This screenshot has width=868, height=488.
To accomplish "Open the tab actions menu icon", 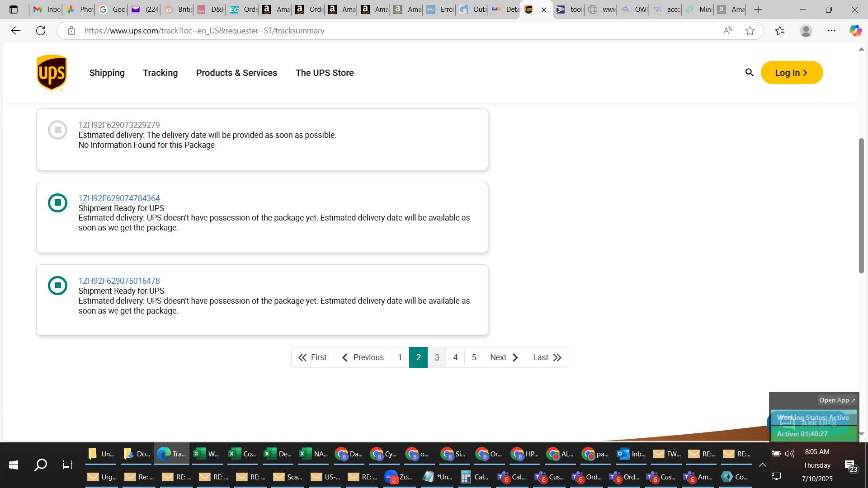I will [14, 9].
